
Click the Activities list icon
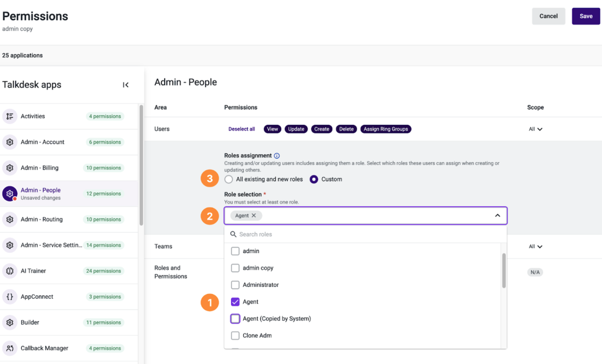(10, 116)
